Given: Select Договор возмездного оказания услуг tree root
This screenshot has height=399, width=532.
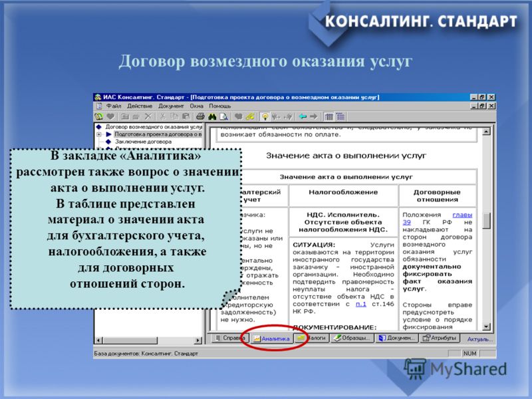Looking at the screenshot, I should point(154,127).
